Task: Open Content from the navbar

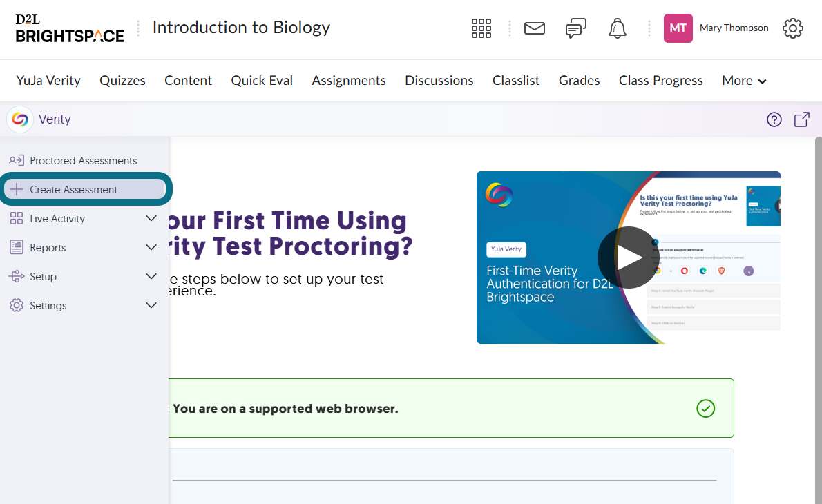Action: [188, 81]
